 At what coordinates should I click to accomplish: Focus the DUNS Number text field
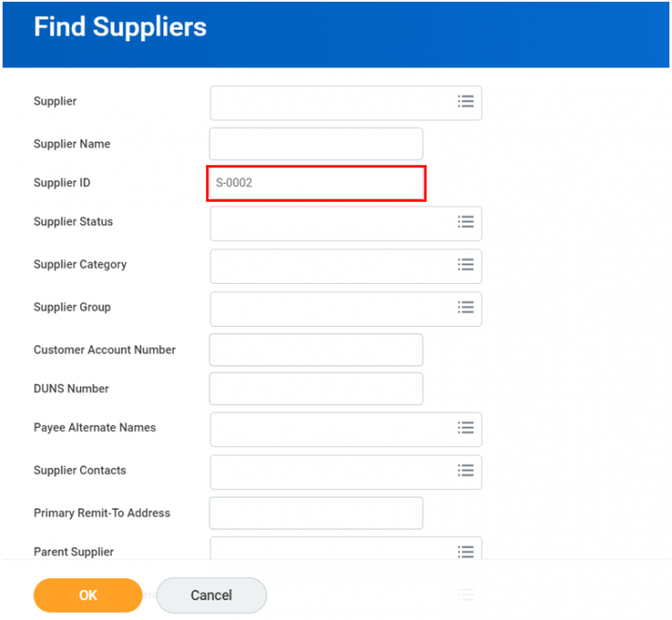(x=315, y=389)
